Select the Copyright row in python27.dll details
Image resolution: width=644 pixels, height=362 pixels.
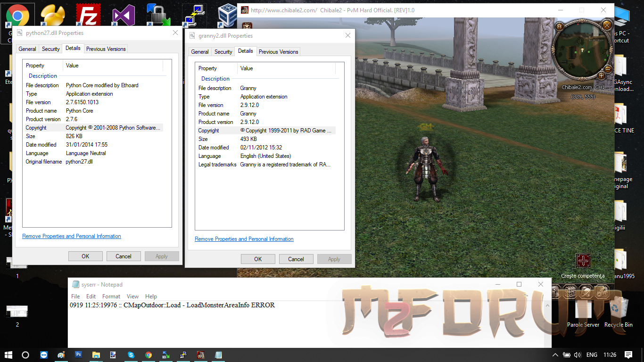pyautogui.click(x=94, y=128)
